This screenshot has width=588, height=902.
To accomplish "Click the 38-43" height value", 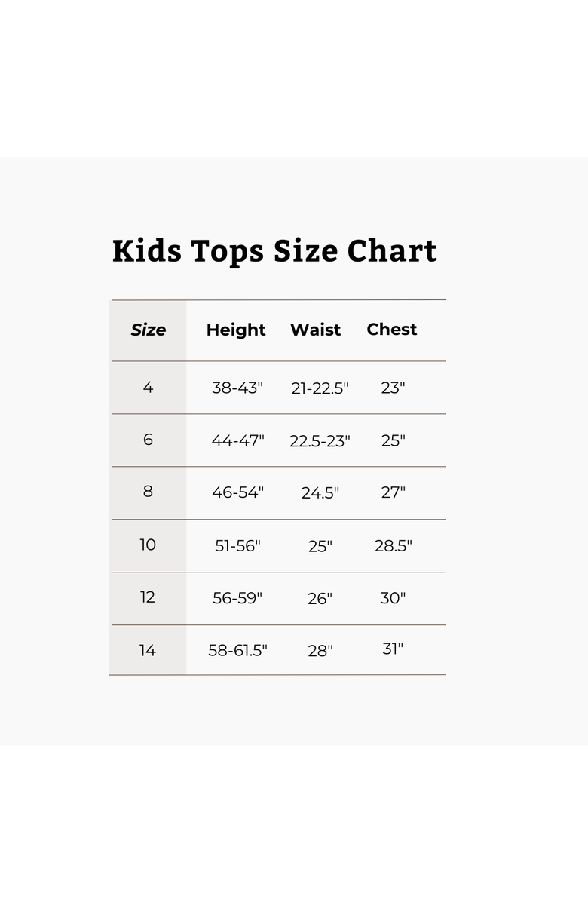I will [x=237, y=388].
